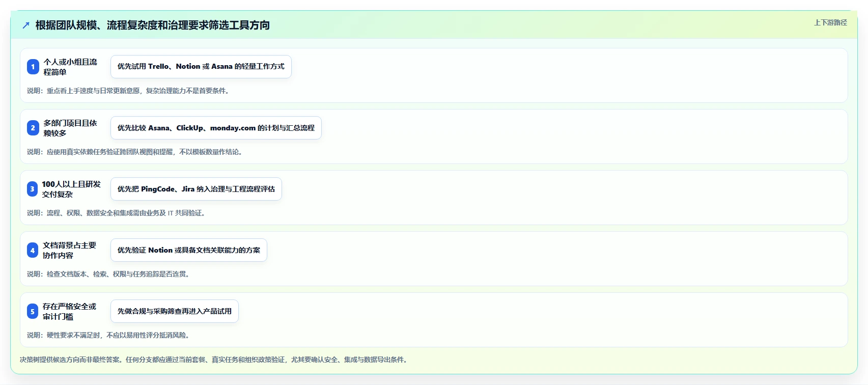The height and width of the screenshot is (385, 868).
Task: Click condition text 多部门项目且依赖较多
Action: (x=70, y=128)
